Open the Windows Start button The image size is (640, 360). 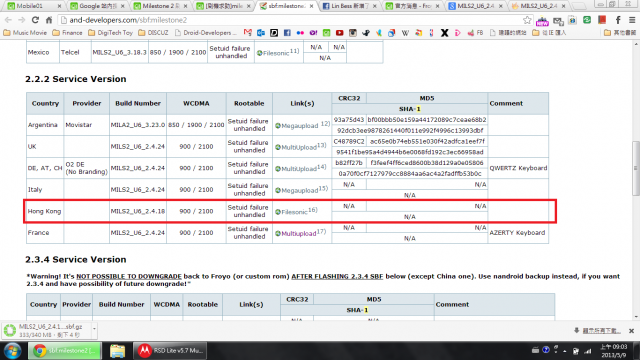12,351
